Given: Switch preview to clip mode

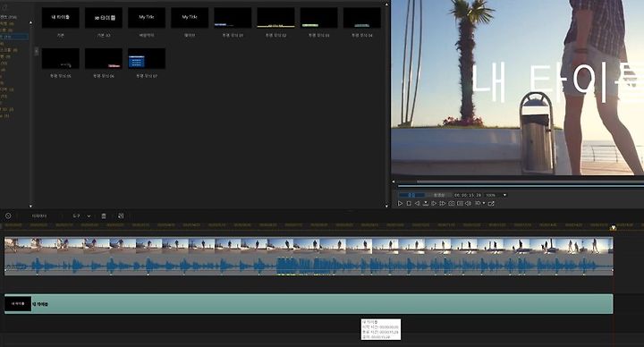Looking at the screenshot, I should click(412, 195).
